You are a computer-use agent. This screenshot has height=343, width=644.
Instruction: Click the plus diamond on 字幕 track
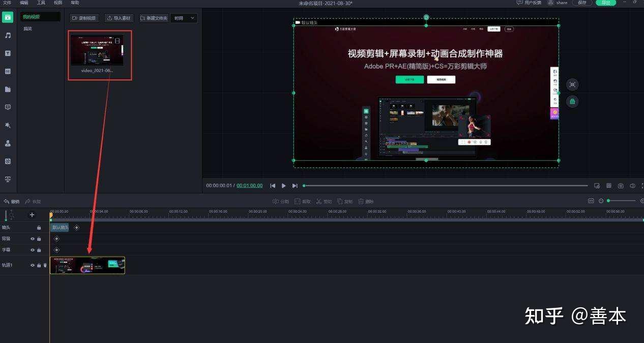click(x=56, y=250)
